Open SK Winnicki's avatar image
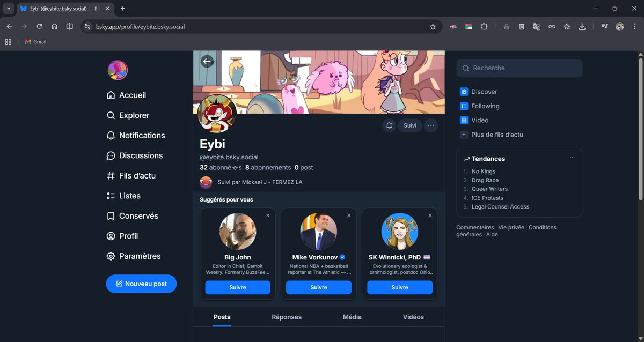This screenshot has width=644, height=342. [400, 232]
